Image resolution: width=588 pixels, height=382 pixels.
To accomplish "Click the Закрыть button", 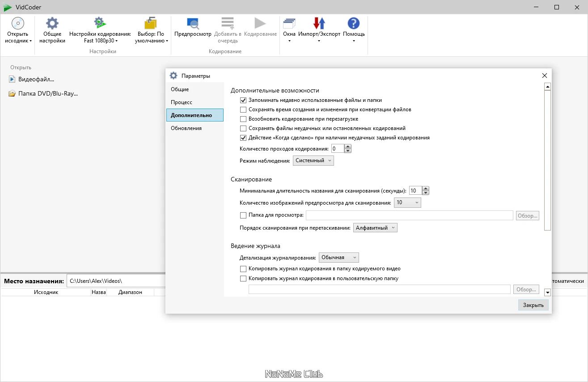I will 533,305.
